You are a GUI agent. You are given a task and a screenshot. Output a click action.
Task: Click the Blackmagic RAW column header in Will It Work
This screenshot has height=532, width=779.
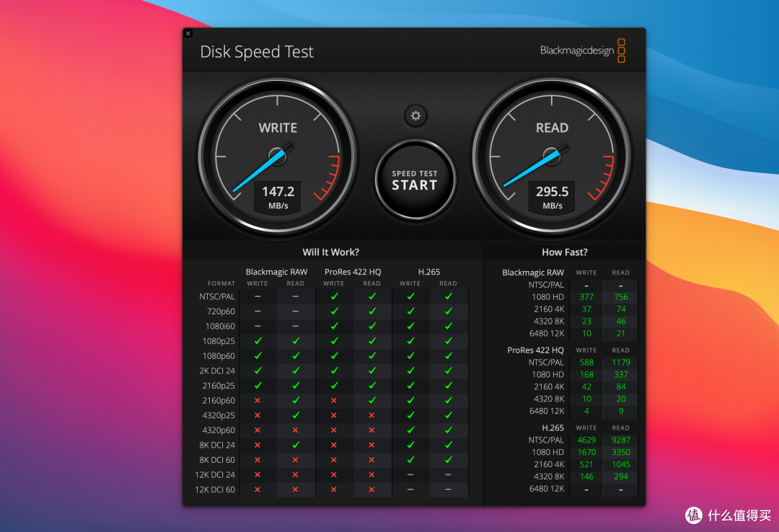pos(276,272)
